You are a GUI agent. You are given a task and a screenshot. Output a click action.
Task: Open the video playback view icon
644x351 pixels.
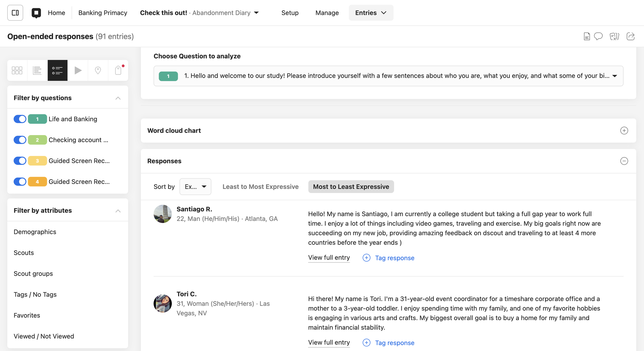pyautogui.click(x=78, y=70)
